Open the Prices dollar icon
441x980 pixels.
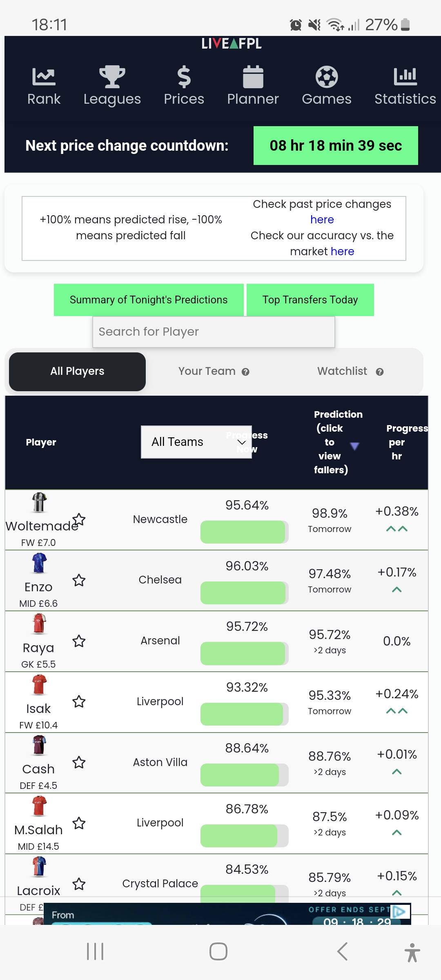(x=184, y=77)
